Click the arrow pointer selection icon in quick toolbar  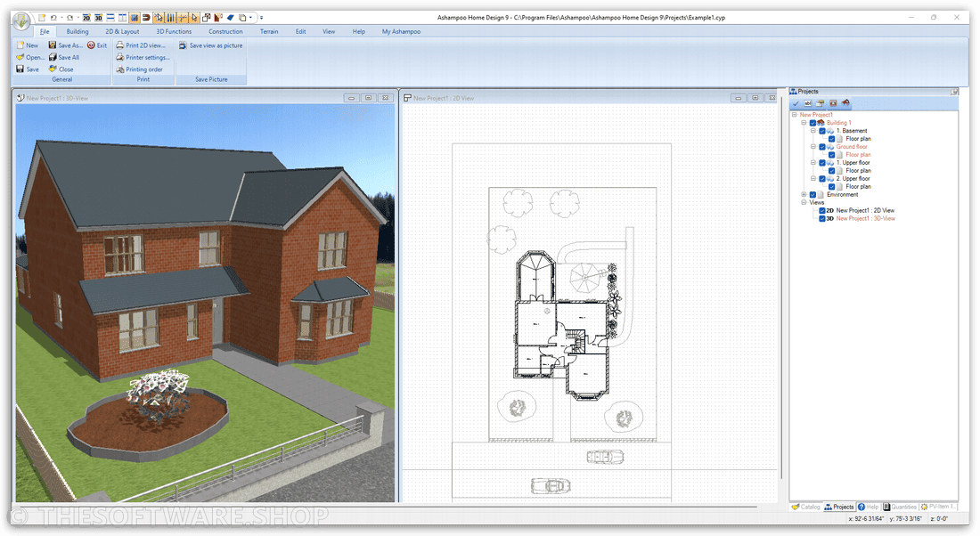[x=194, y=18]
